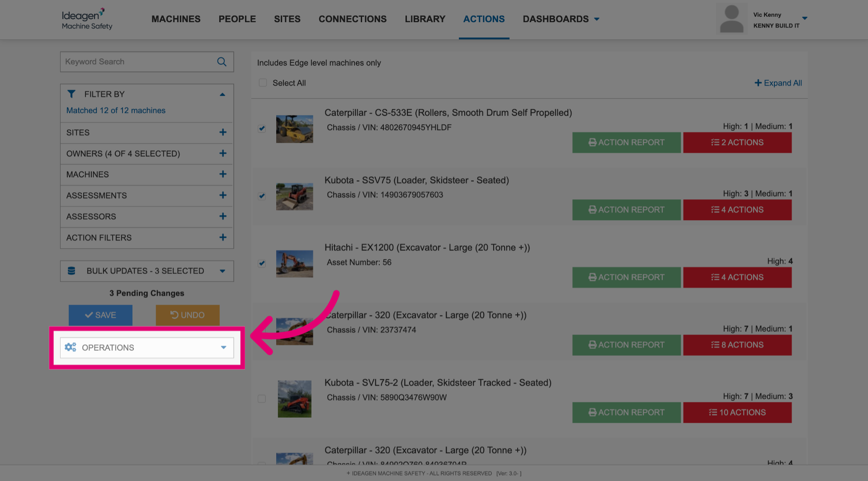This screenshot has width=868, height=481.
Task: Expand the ASSESSMENTS filter plus icon
Action: [223, 195]
